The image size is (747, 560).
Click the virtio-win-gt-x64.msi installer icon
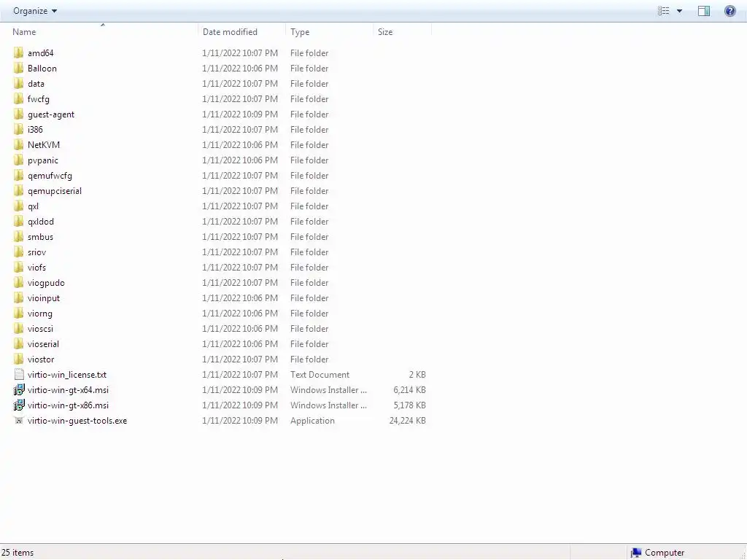tap(18, 390)
